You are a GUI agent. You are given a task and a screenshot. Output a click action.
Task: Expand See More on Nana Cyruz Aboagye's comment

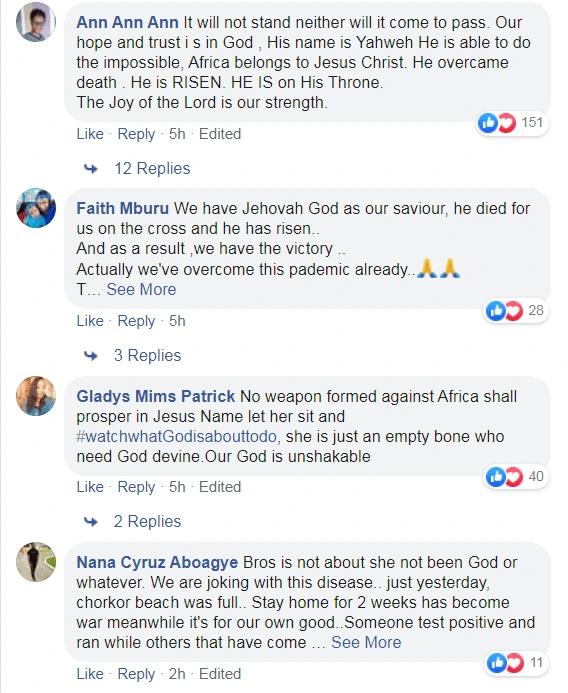(x=366, y=642)
